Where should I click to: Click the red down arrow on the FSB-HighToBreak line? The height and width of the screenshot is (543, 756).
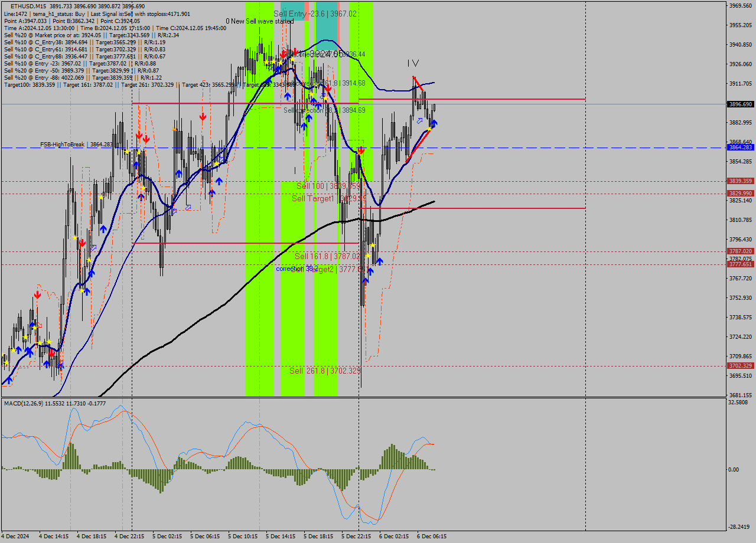point(361,151)
